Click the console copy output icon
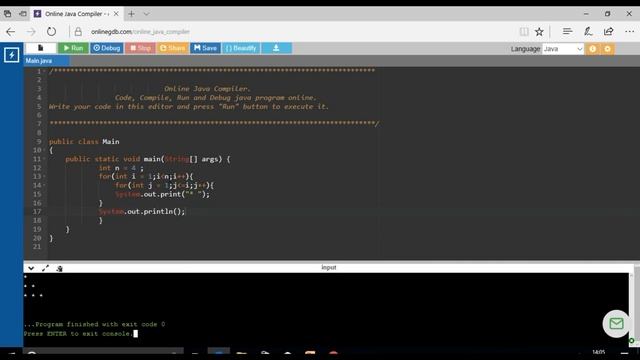The image size is (640, 360). 60,269
